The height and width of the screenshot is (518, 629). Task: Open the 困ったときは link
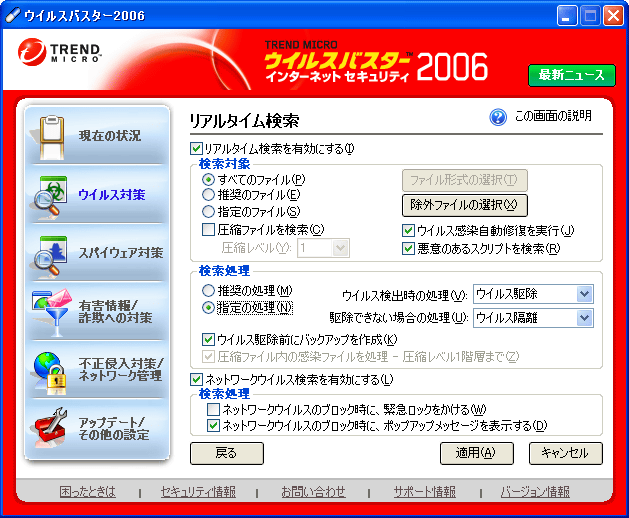pyautogui.click(x=87, y=492)
